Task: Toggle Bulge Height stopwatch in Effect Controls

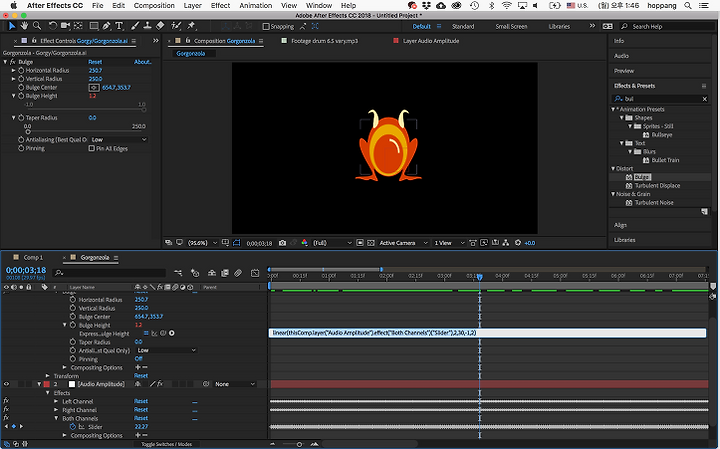Action: click(x=21, y=96)
